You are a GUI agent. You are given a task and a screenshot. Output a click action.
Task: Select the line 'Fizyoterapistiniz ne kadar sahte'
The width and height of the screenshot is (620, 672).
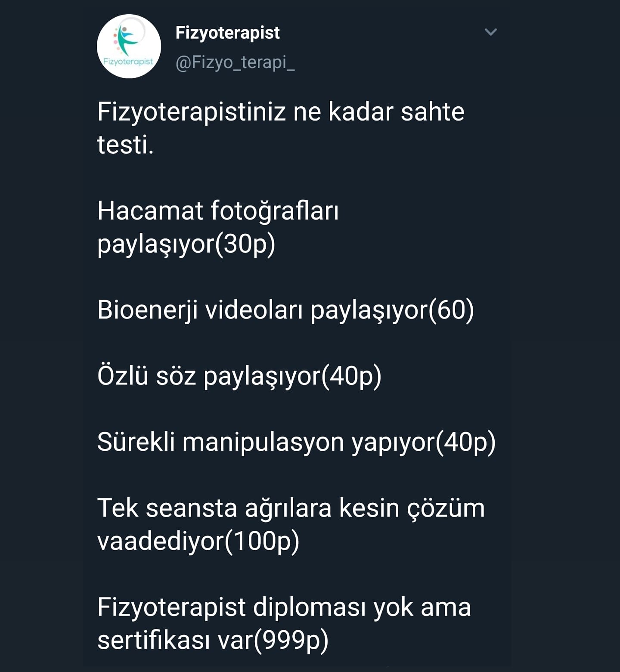[281, 112]
